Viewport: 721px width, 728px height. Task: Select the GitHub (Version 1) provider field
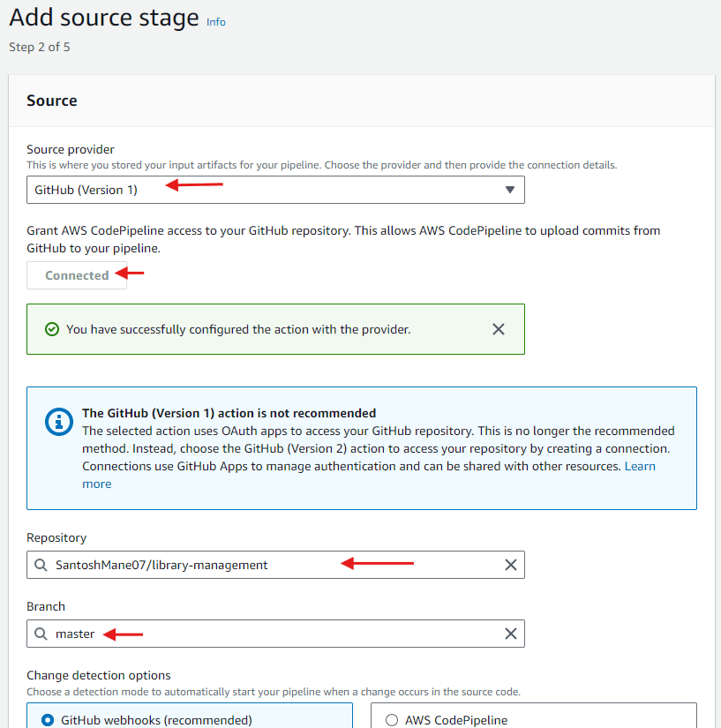pos(275,190)
